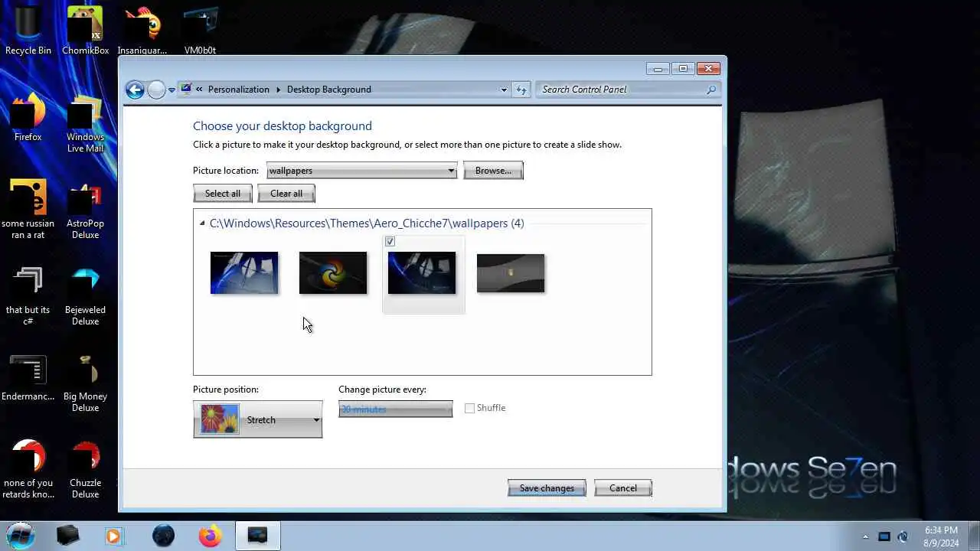Open Bejeweled Deluxe desktop icon
This screenshot has height=551, width=980.
[85, 296]
